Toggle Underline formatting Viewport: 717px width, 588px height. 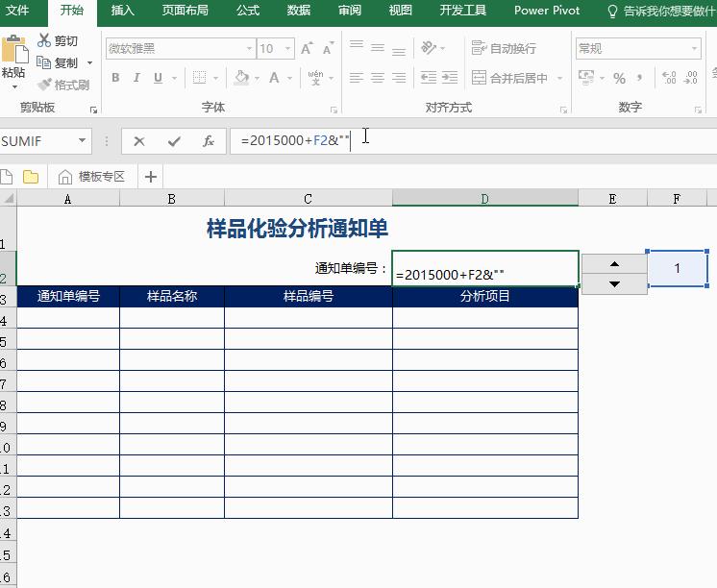pyautogui.click(x=158, y=78)
